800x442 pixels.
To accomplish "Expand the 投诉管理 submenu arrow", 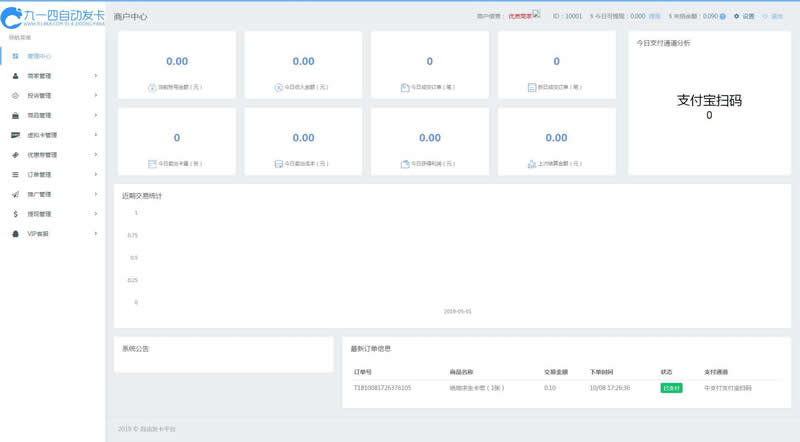I will click(x=95, y=95).
